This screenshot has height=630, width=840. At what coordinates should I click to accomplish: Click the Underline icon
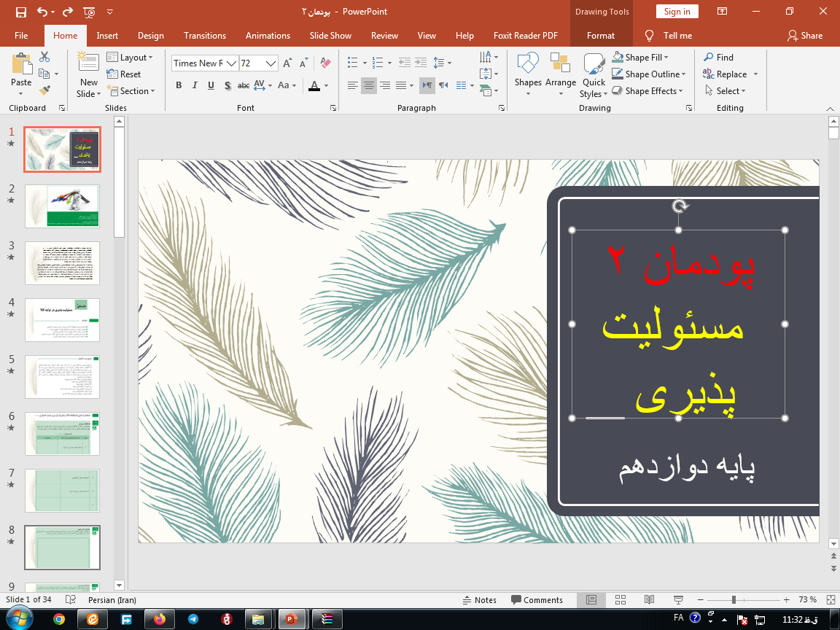tap(210, 85)
